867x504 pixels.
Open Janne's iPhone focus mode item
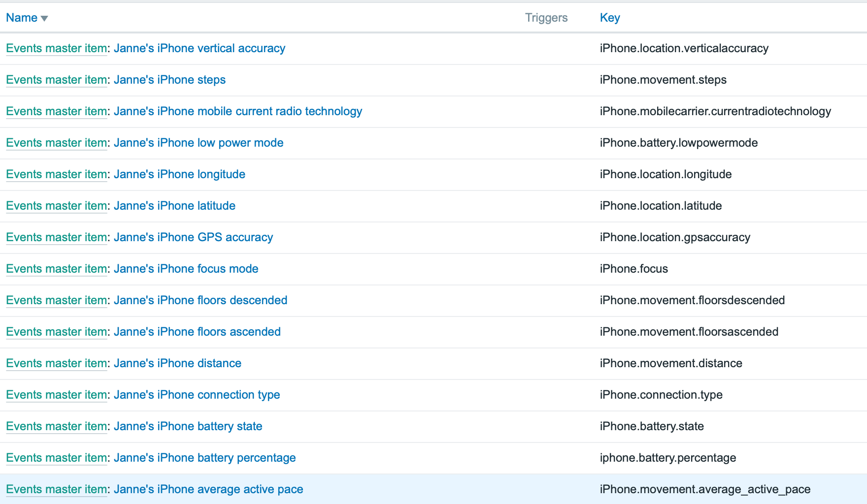[186, 269]
